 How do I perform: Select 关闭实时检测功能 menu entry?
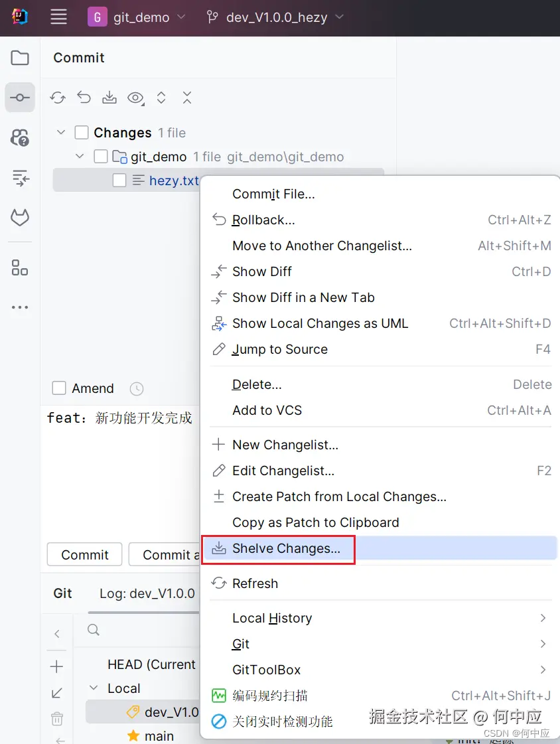coord(381,721)
